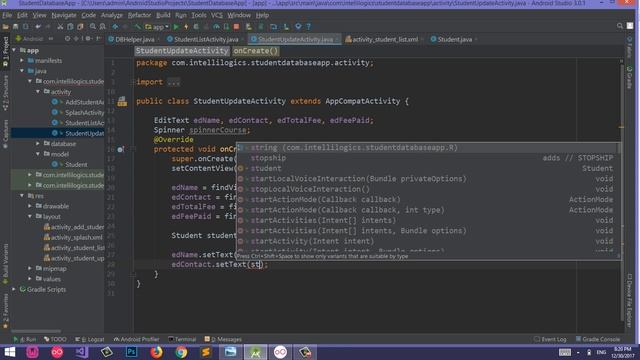
Task: Open the TODO tool window
Action: coord(55,340)
